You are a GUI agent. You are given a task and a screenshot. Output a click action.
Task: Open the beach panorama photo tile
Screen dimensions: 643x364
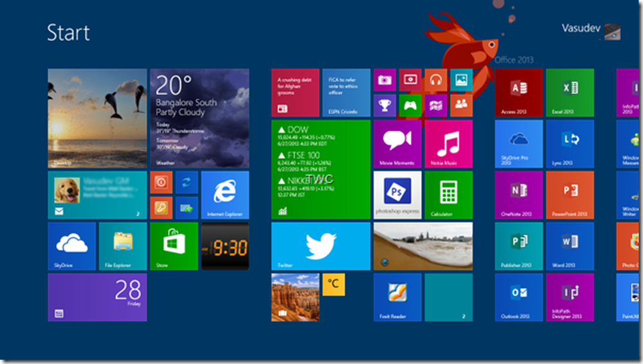click(x=423, y=246)
